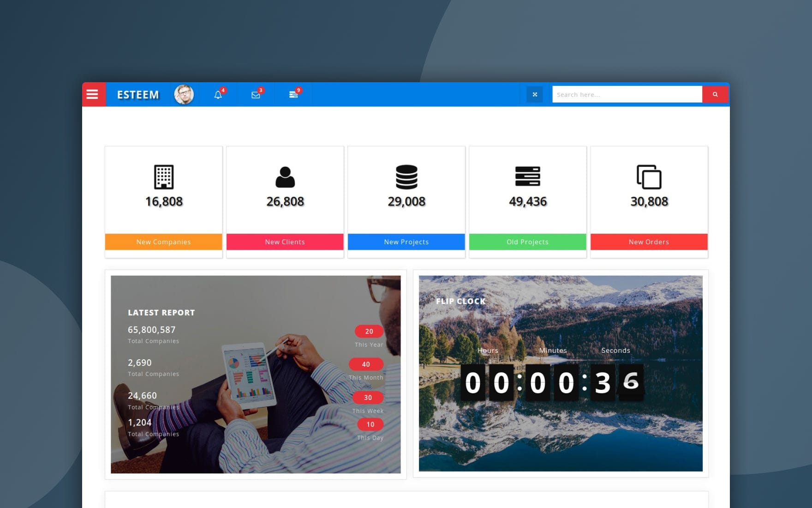Image resolution: width=812 pixels, height=508 pixels.
Task: Click the 65,800,587 figure
Action: [x=152, y=330]
